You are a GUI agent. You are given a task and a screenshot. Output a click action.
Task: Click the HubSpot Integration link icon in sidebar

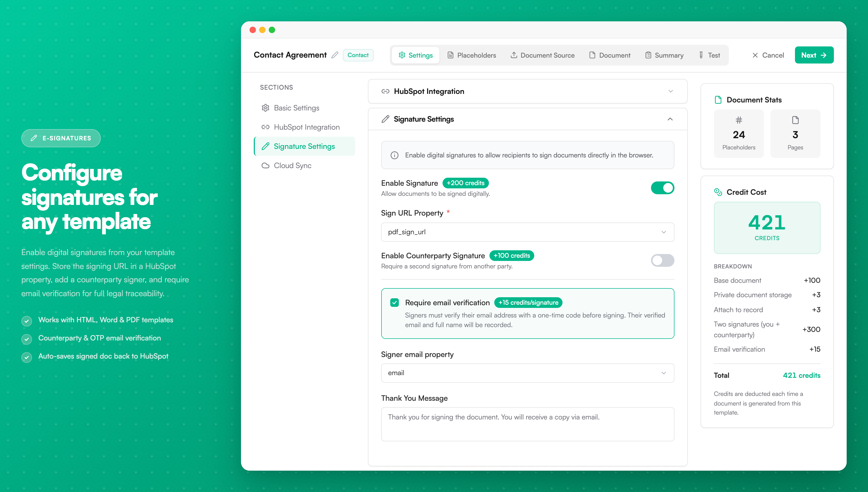[x=266, y=127]
